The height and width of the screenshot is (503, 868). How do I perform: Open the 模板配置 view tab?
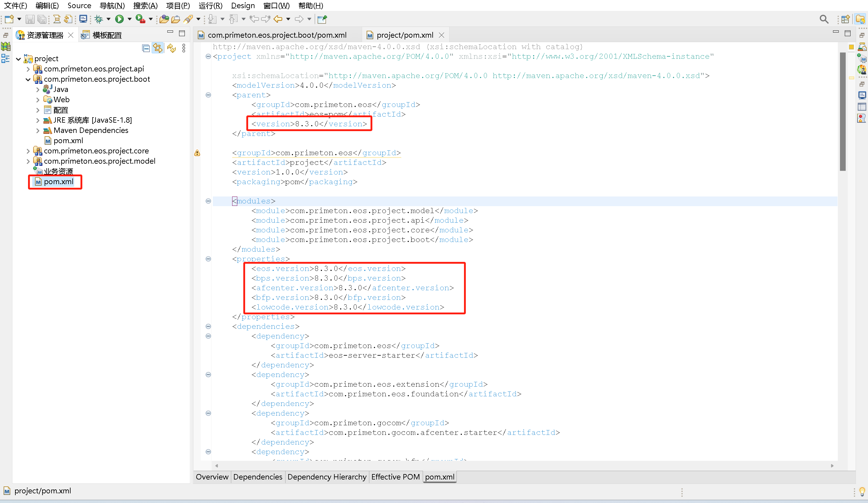107,35
